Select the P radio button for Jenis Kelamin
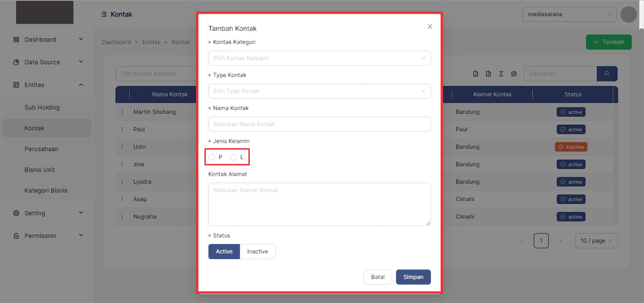Image resolution: width=644 pixels, height=303 pixels. (212, 157)
